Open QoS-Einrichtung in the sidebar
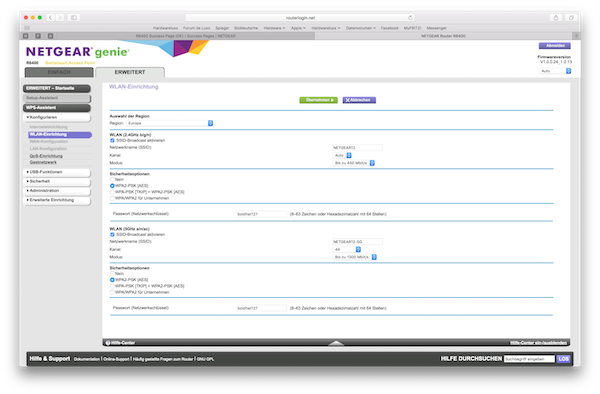600x394 pixels. click(46, 156)
